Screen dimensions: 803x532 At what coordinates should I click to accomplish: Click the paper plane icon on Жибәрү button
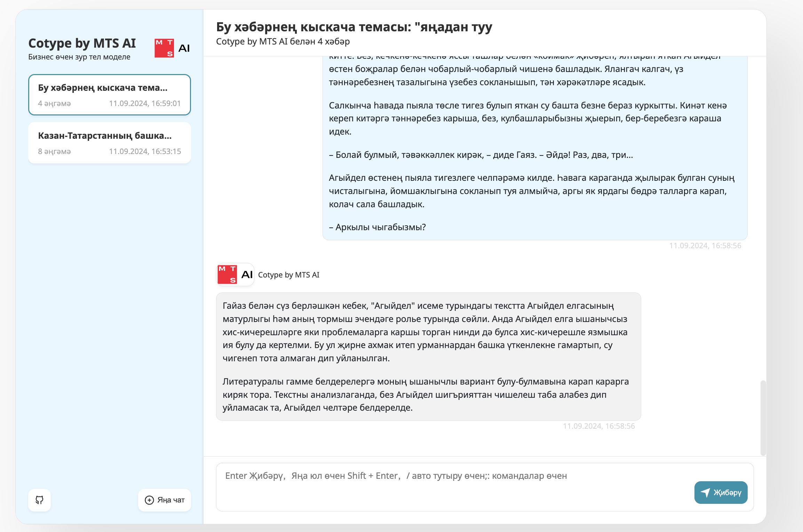[x=705, y=492]
